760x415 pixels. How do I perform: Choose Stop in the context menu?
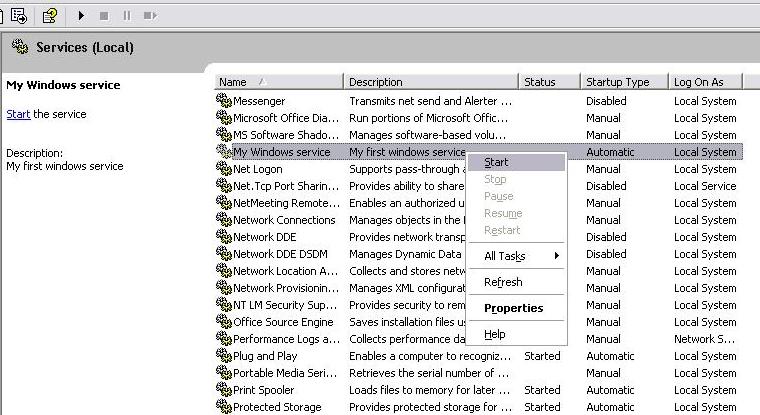[517, 179]
